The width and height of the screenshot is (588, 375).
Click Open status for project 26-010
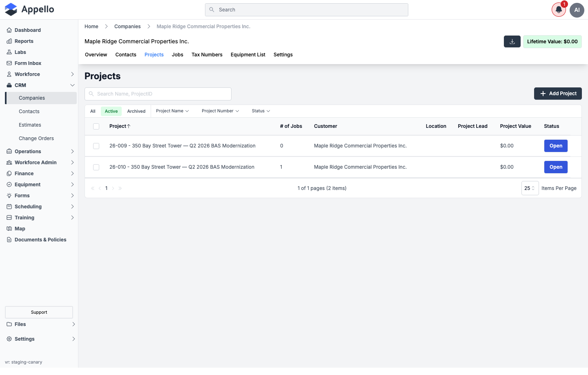tap(556, 167)
